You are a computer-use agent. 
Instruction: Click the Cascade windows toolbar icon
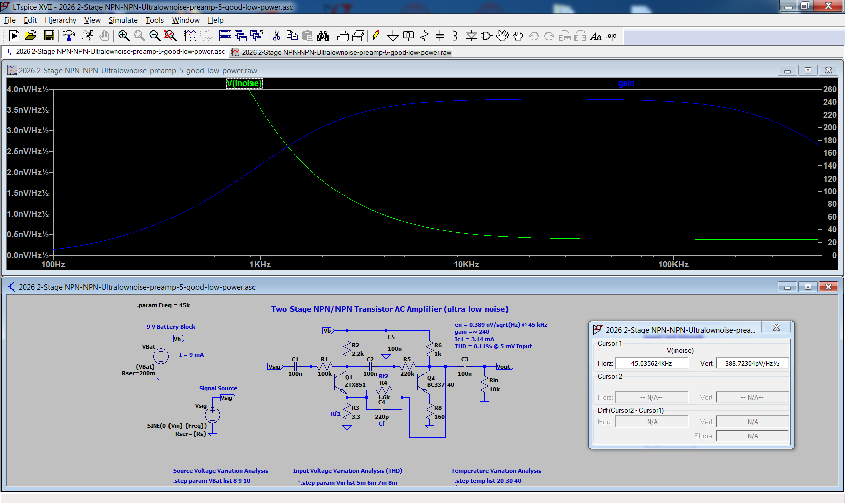241,36
